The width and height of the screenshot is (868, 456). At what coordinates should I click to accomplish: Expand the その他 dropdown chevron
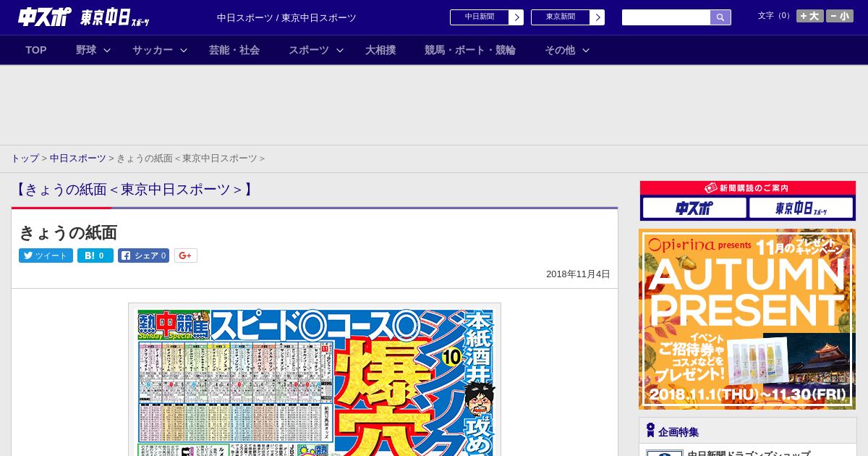point(586,50)
